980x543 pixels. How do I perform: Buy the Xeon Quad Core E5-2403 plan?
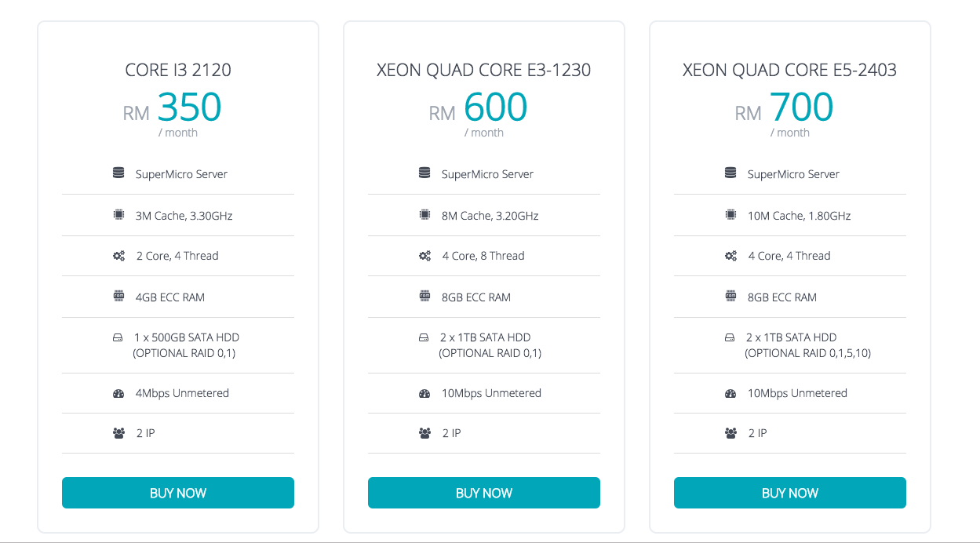pyautogui.click(x=790, y=493)
